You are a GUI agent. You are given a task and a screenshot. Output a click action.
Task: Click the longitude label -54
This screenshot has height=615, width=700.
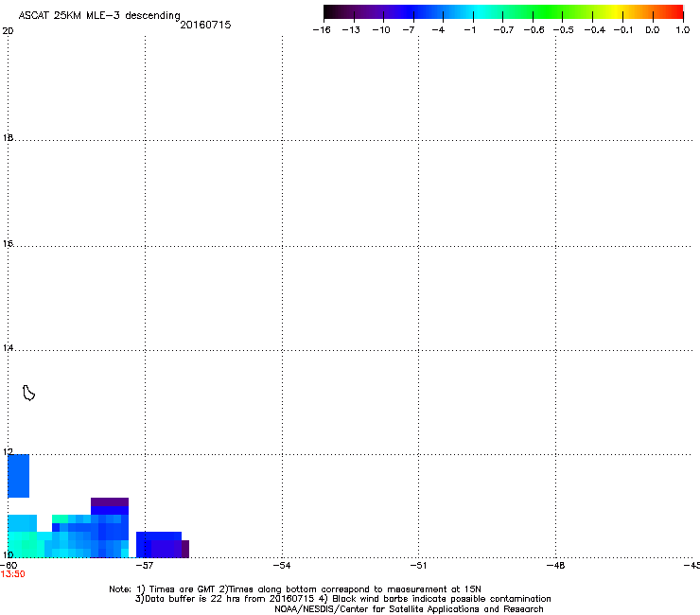(x=282, y=566)
